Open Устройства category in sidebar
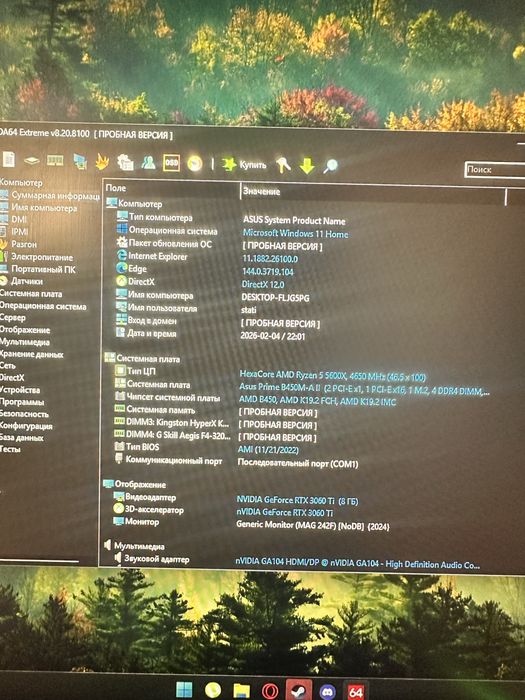 coord(20,390)
